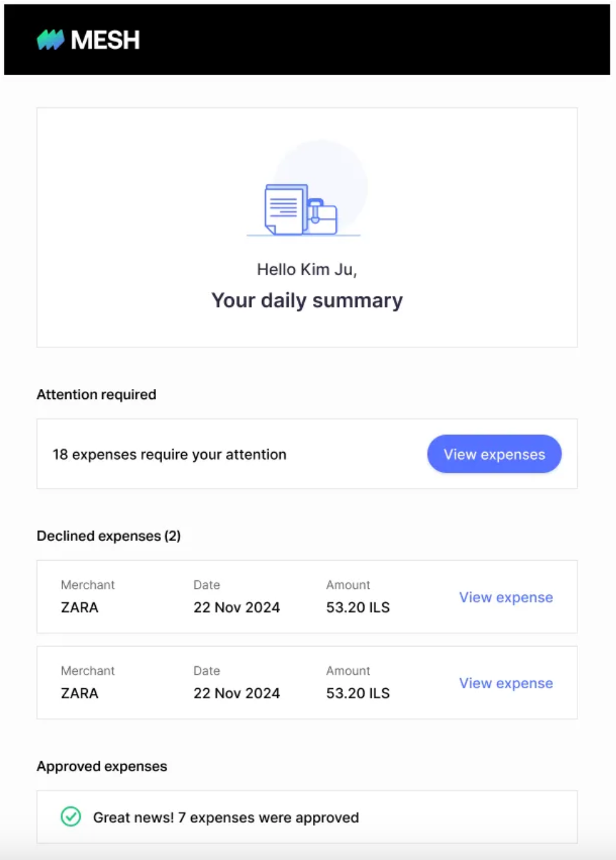Click ZARA merchant name in first declined row
Image resolution: width=616 pixels, height=860 pixels.
click(80, 607)
